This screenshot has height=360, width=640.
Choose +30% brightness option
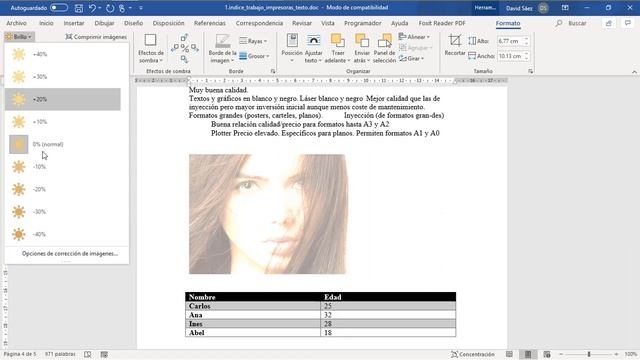[63, 77]
